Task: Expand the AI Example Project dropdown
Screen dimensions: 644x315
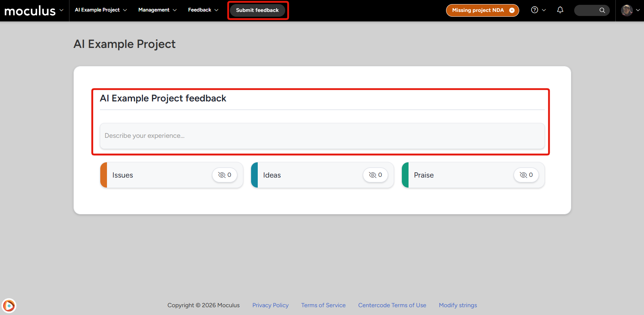Action: [101, 10]
